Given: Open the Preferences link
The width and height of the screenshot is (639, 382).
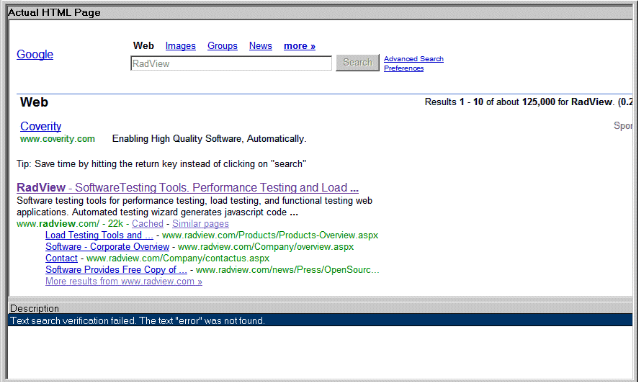Looking at the screenshot, I should point(404,68).
